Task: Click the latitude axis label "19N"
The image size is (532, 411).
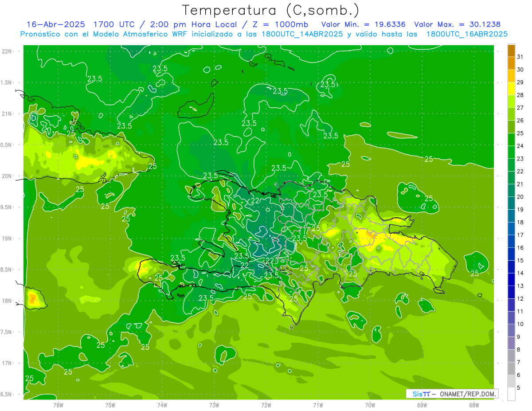Action: click(x=8, y=239)
